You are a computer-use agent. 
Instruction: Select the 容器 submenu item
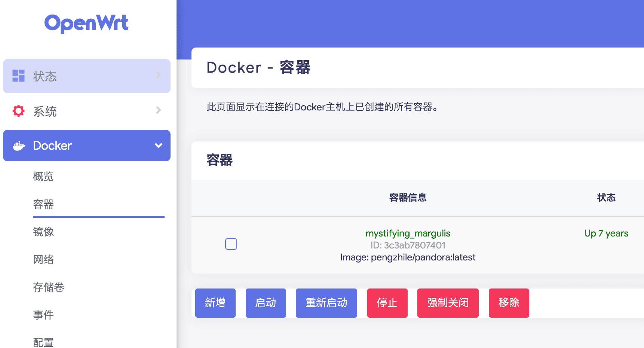43,204
